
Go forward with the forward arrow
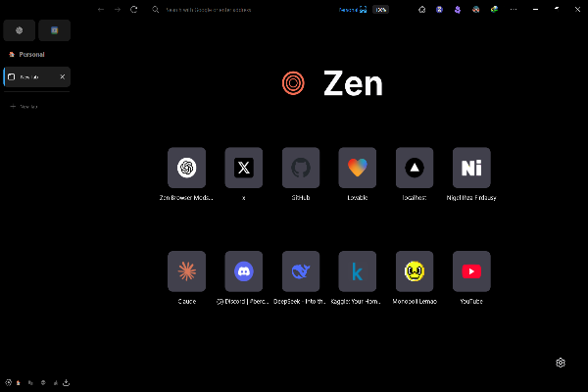118,10
